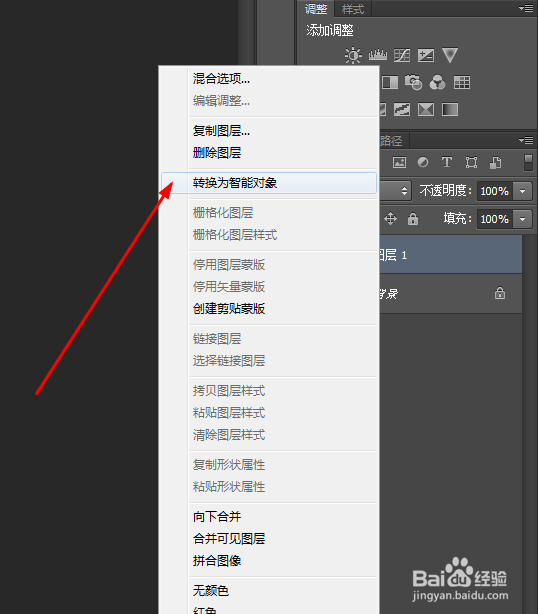Click the 不透明度 100% value field
This screenshot has width=538, height=614.
(495, 191)
